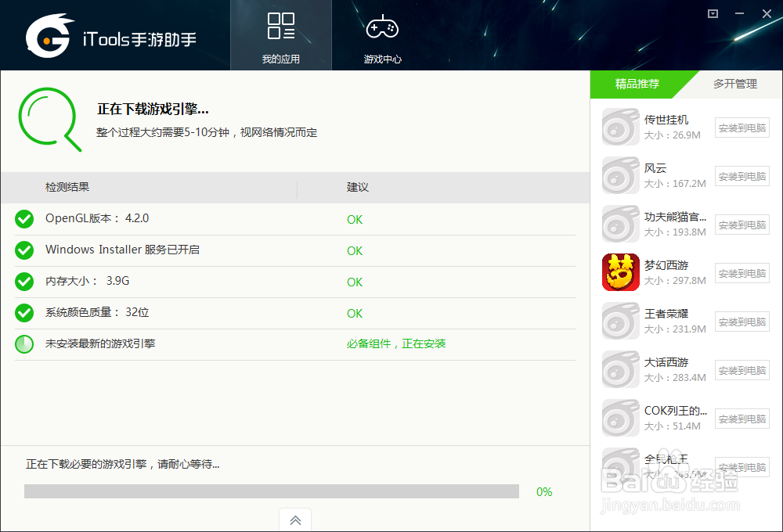This screenshot has width=783, height=532.
Task: Minimize the iTools window
Action: coord(740,13)
